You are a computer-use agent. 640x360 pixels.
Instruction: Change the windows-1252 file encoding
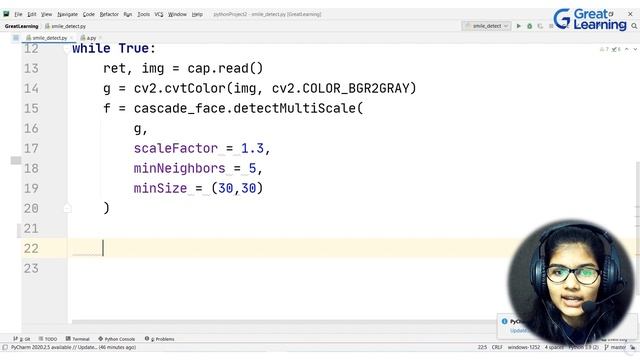pyautogui.click(x=524, y=347)
